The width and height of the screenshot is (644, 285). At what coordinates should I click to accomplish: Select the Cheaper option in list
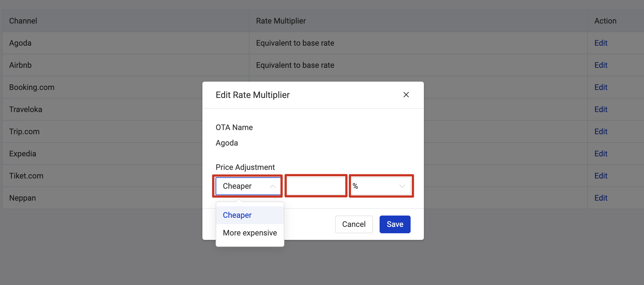pos(237,215)
